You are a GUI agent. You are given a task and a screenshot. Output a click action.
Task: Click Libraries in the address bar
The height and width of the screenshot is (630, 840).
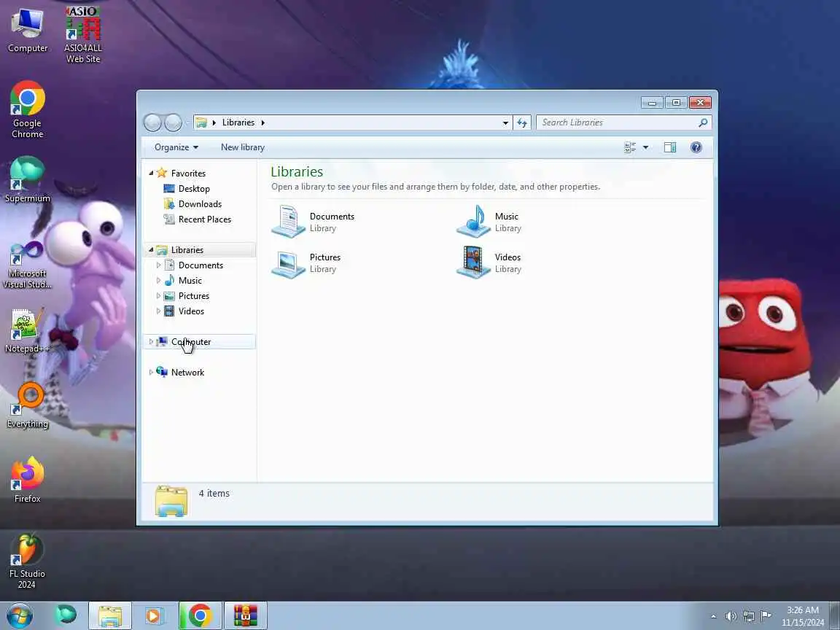coord(238,122)
